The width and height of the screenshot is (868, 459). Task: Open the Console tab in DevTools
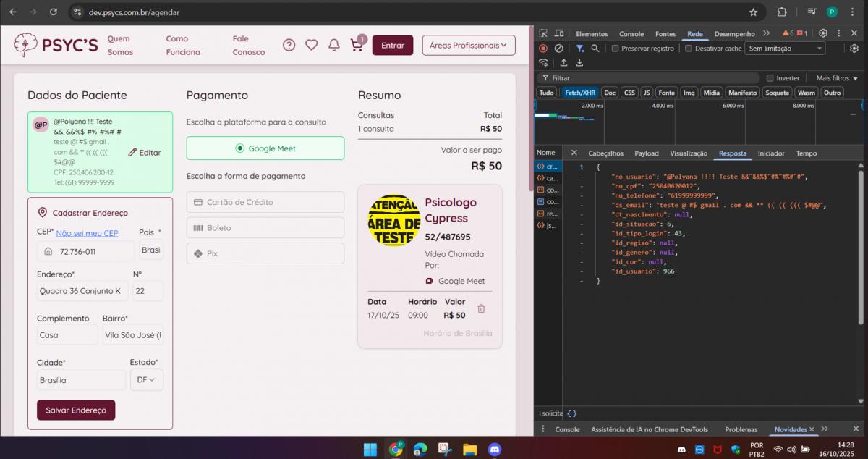[x=631, y=34]
